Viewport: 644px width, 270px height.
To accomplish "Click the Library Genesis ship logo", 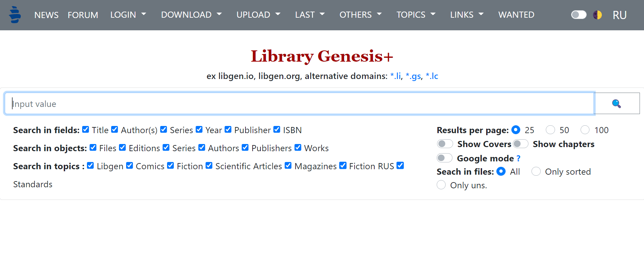I will pyautogui.click(x=14, y=15).
